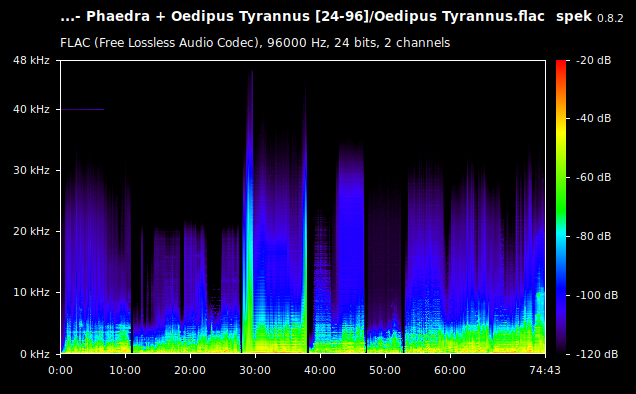636x394 pixels.
Task: Click the FLAC codec info line
Action: 255,43
